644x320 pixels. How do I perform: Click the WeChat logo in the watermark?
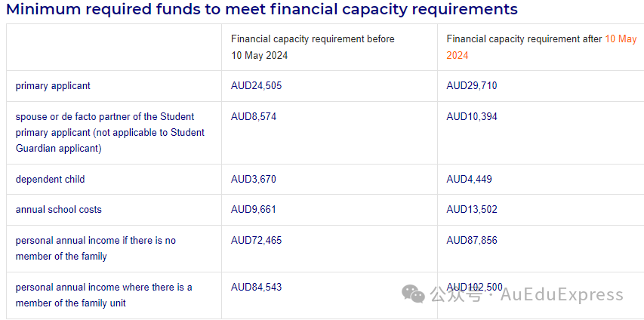coord(413,293)
